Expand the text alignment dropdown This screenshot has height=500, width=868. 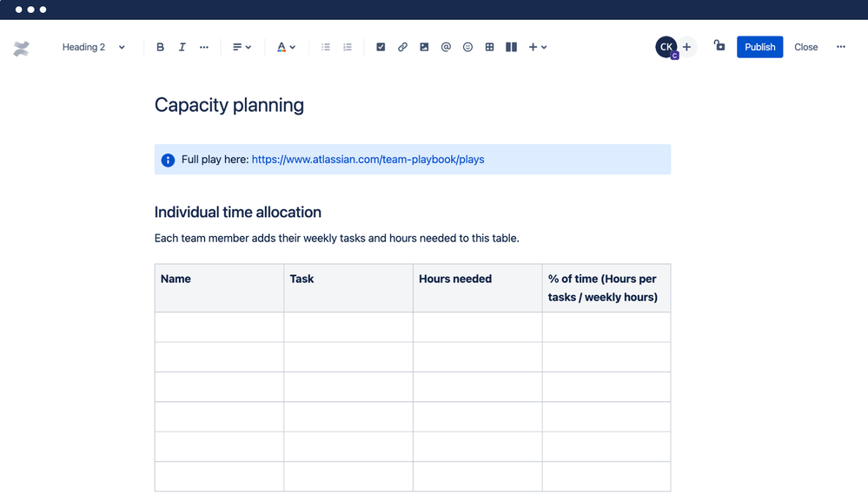[241, 47]
